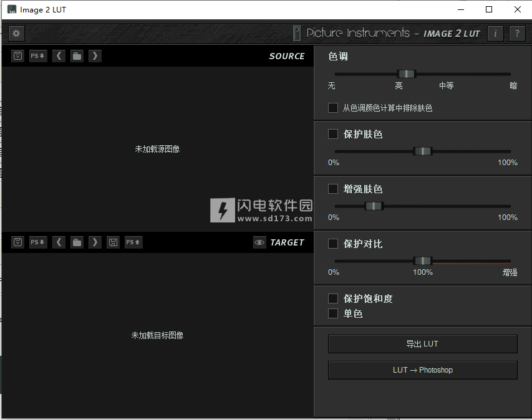Screen dimensions: 532x420
Task: Click the 未加载目标图像 target placeholder
Action: [x=157, y=336]
